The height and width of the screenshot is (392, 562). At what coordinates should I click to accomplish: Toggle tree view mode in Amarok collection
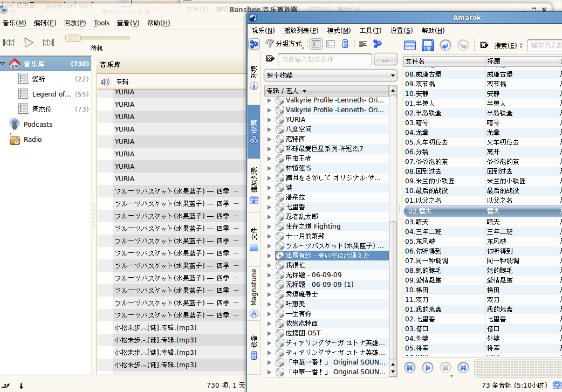tap(316, 44)
